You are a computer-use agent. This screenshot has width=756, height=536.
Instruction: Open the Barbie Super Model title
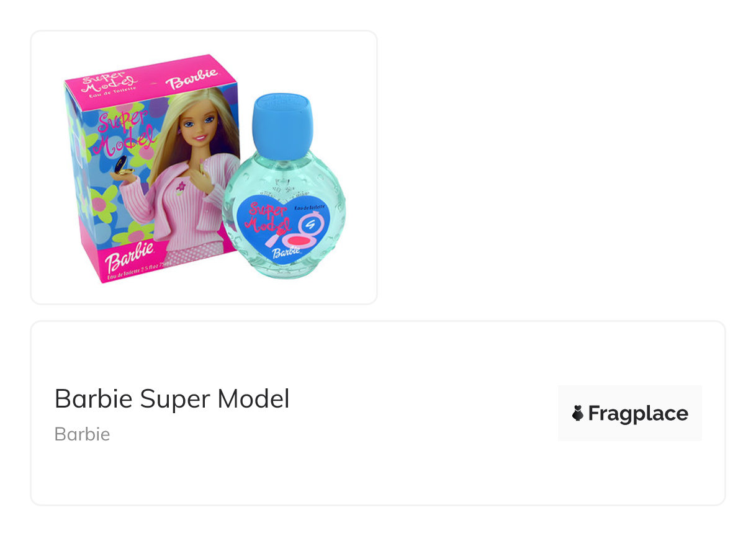pyautogui.click(x=172, y=399)
